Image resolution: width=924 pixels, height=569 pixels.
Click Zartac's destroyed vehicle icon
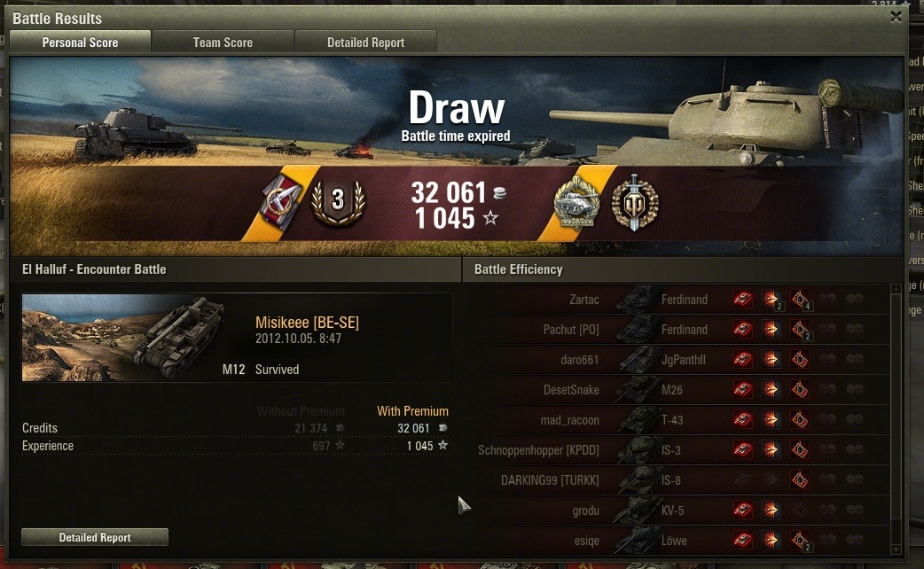pos(742,300)
